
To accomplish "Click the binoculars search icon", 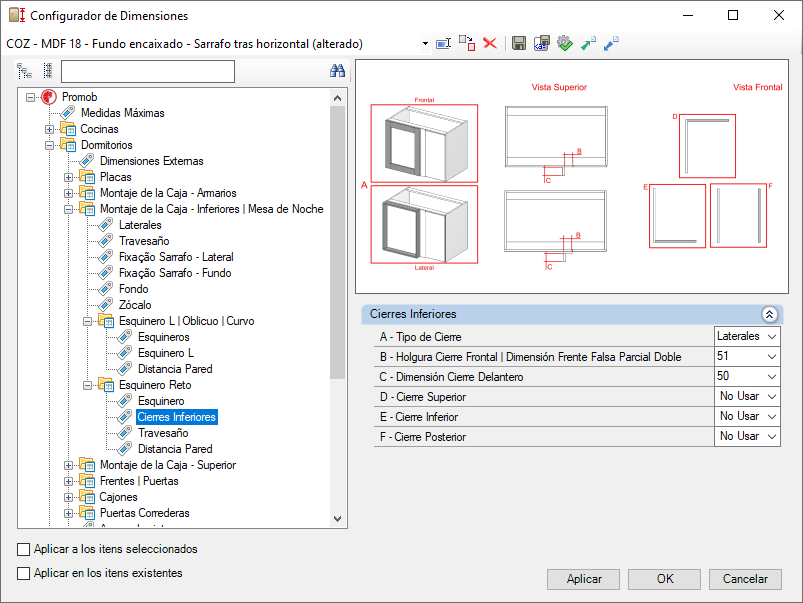I will (x=337, y=71).
